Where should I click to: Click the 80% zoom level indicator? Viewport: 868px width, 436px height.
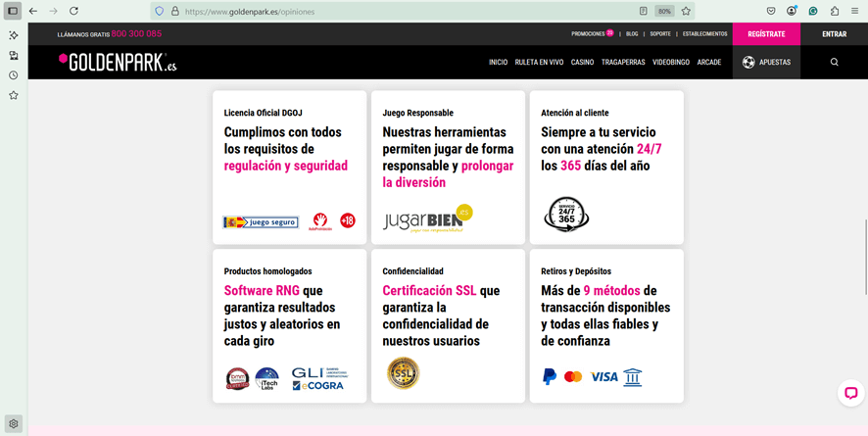pos(664,11)
